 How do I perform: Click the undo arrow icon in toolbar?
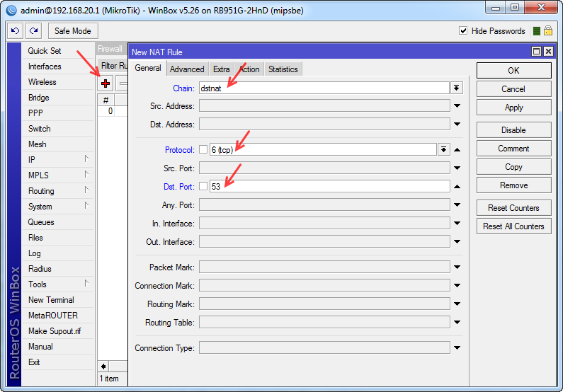tap(15, 31)
